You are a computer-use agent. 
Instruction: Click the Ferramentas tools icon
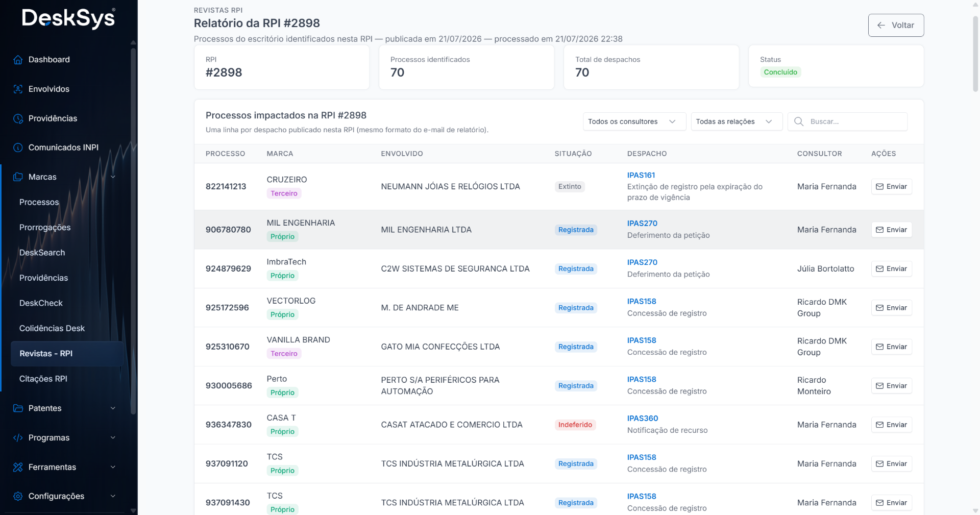(x=18, y=467)
